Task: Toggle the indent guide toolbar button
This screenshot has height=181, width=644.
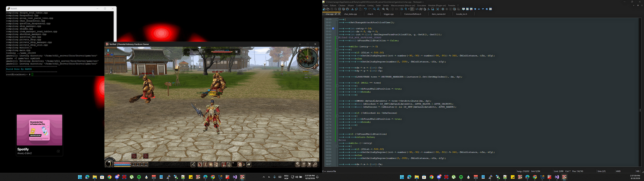Action: click(x=412, y=9)
